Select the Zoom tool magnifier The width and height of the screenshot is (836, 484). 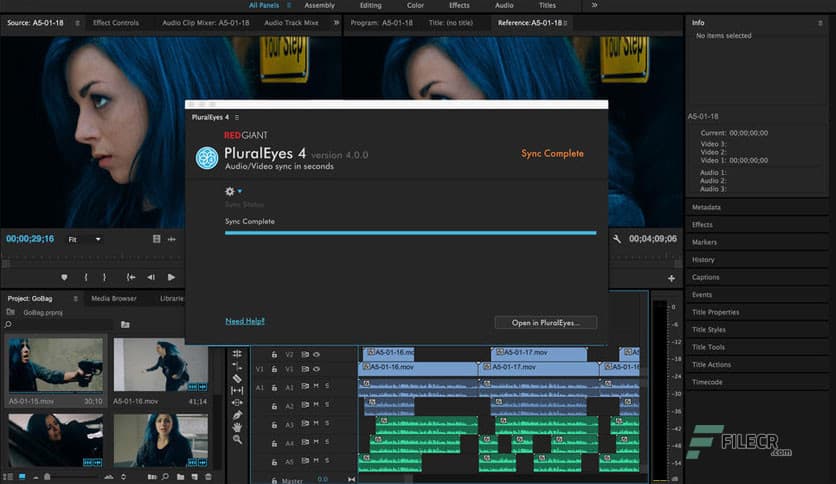pos(237,439)
